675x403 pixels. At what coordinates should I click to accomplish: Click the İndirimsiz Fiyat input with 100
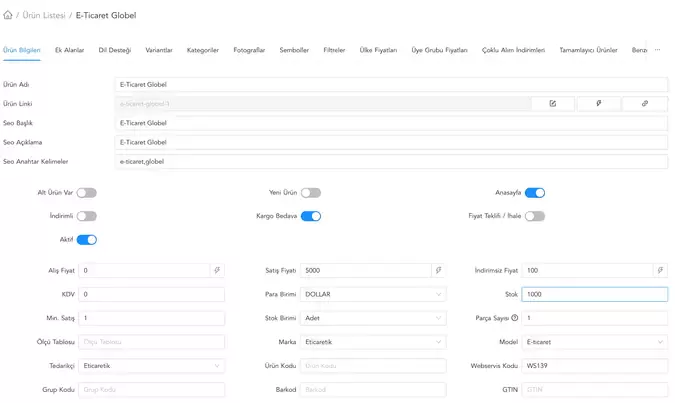(587, 270)
